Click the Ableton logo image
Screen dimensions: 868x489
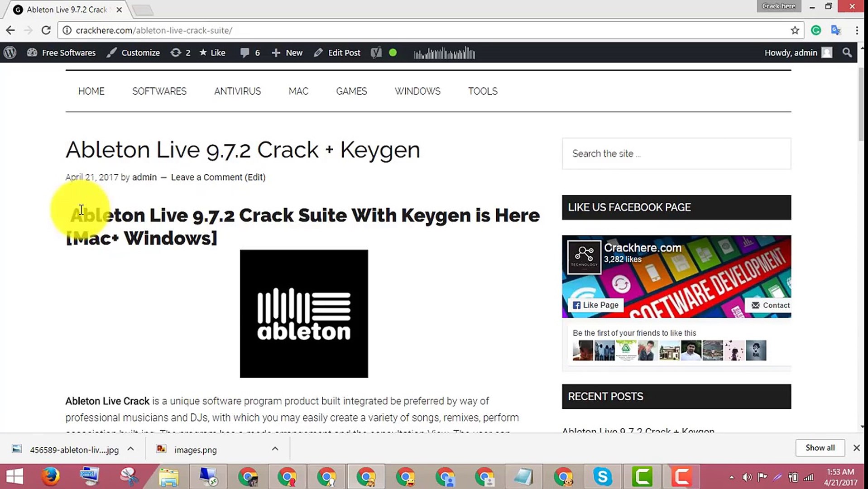click(x=304, y=314)
